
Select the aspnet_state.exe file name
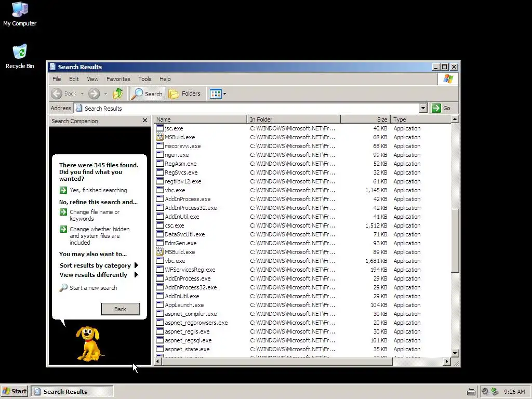[187, 349]
